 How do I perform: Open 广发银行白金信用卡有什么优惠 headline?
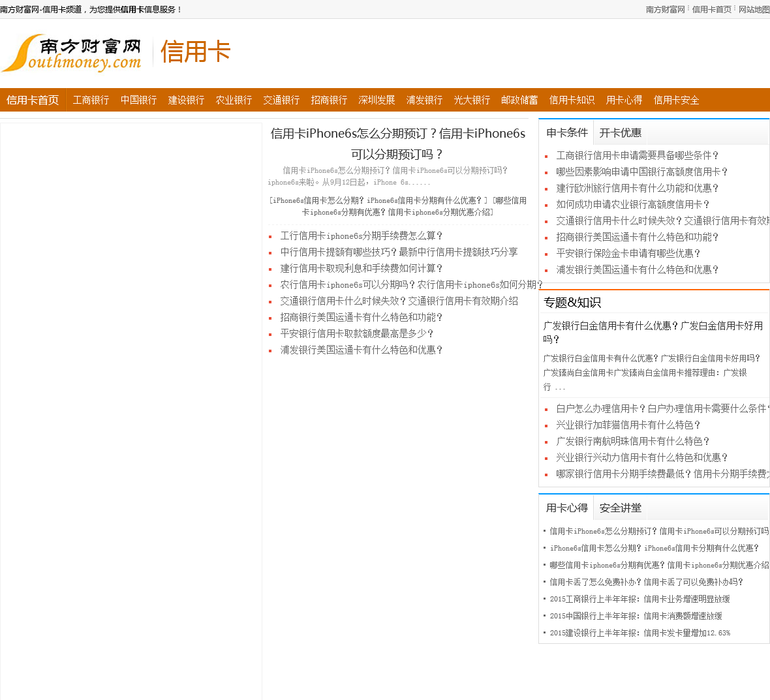tap(653, 332)
